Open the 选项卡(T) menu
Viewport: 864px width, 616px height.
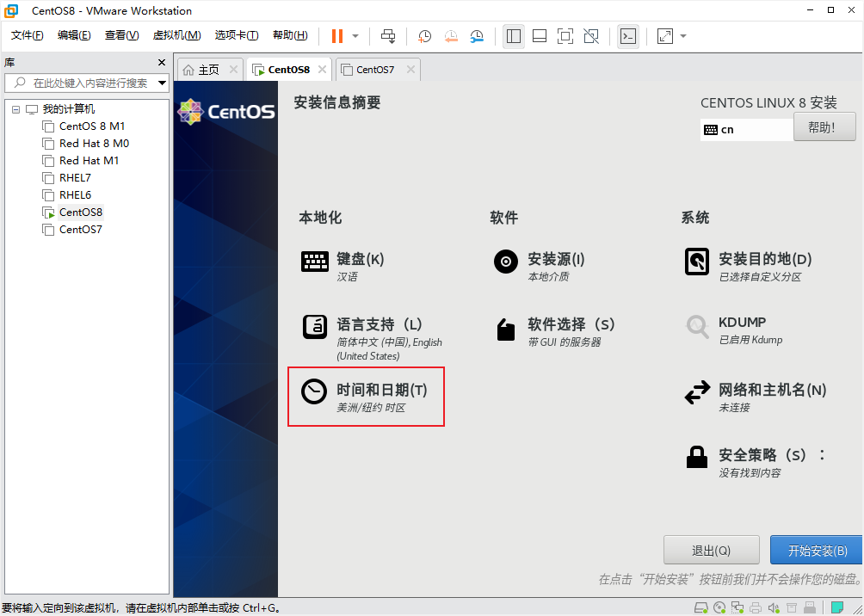point(237,36)
